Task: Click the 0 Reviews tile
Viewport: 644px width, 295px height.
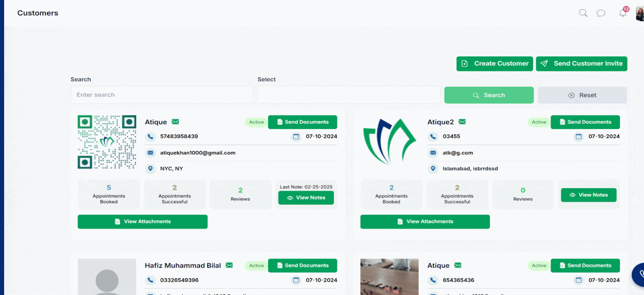Action: [523, 194]
